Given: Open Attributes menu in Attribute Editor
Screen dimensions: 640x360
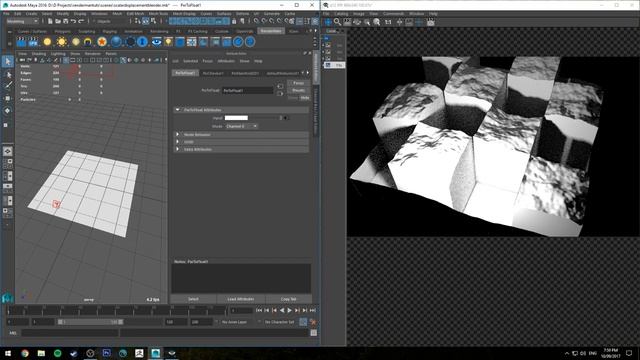Looking at the screenshot, I should coord(226,61).
